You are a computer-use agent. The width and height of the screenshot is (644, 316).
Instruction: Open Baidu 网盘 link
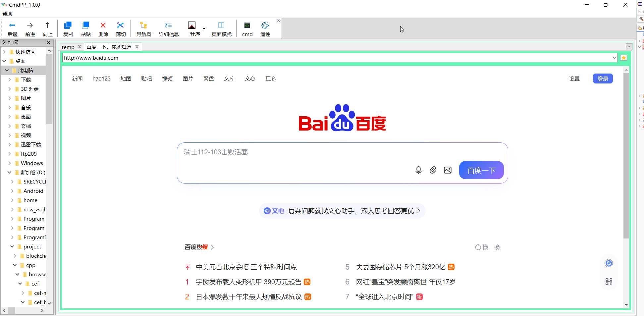209,79
